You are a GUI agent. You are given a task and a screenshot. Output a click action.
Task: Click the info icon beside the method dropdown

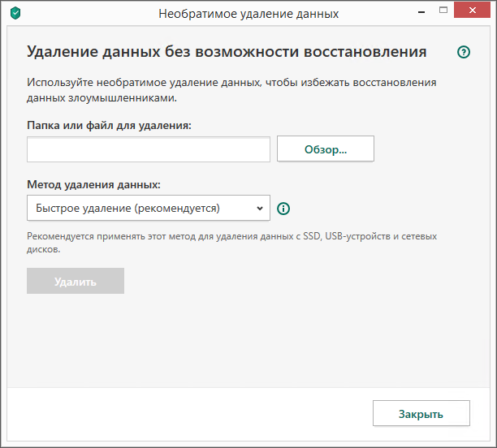point(283,209)
